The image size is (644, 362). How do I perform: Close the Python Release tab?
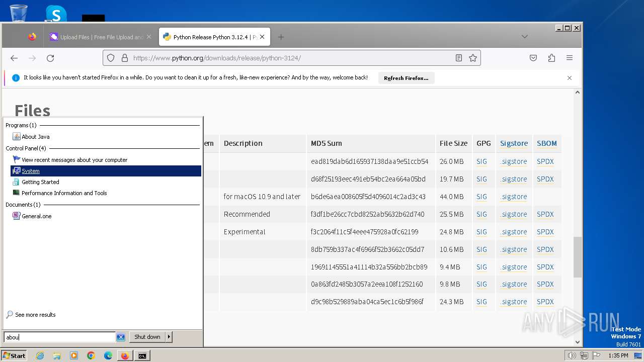(263, 37)
